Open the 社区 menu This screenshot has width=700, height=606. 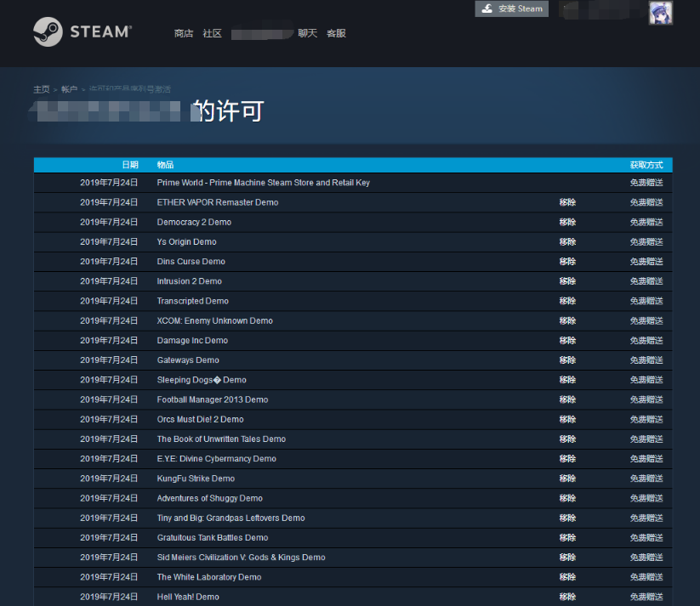[212, 33]
